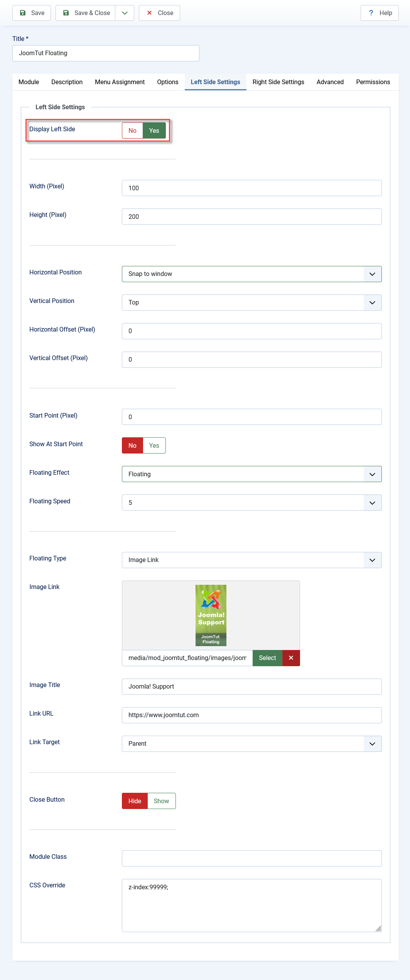Open Floating Speed dropdown
Viewport: 410px width, 980px height.
[x=252, y=503]
